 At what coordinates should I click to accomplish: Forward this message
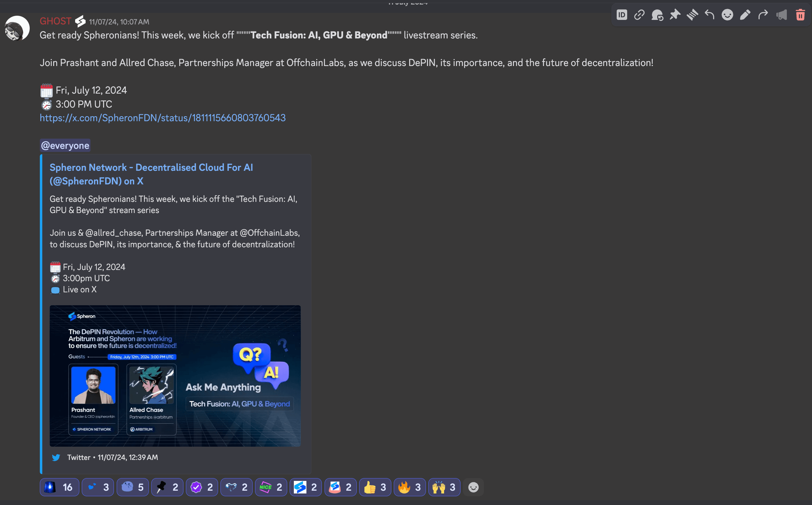point(763,15)
